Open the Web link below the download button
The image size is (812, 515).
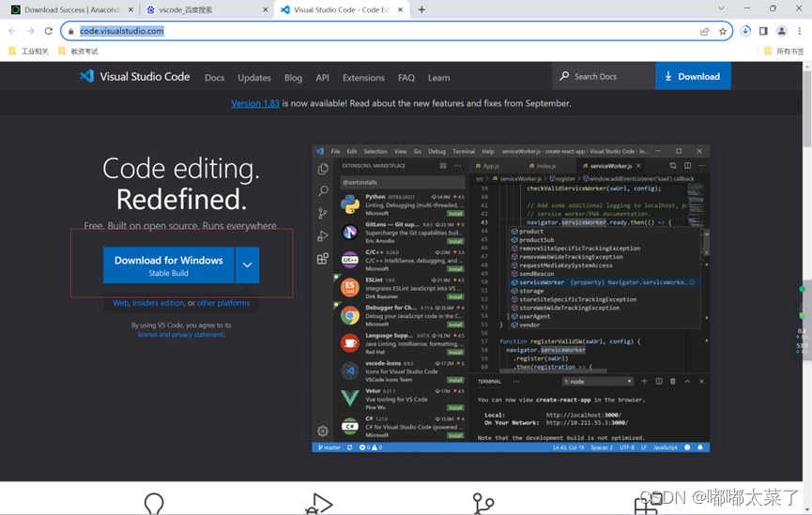121,303
